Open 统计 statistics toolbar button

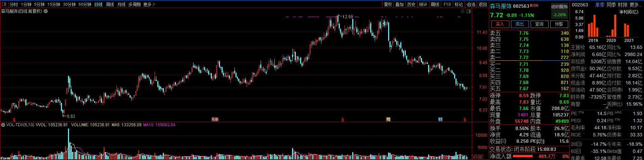[423, 4]
